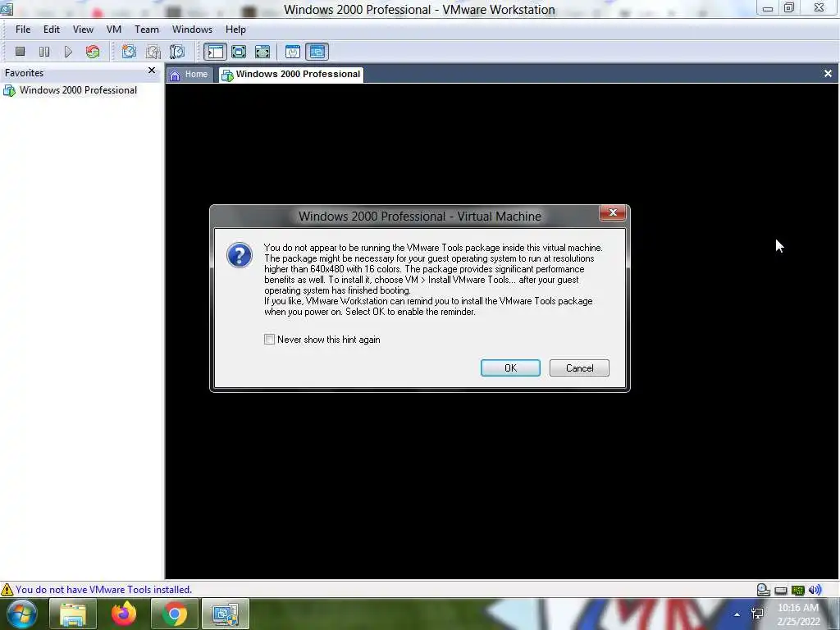The height and width of the screenshot is (630, 840).
Task: Toggle the console view toolbar icon
Action: 317,52
